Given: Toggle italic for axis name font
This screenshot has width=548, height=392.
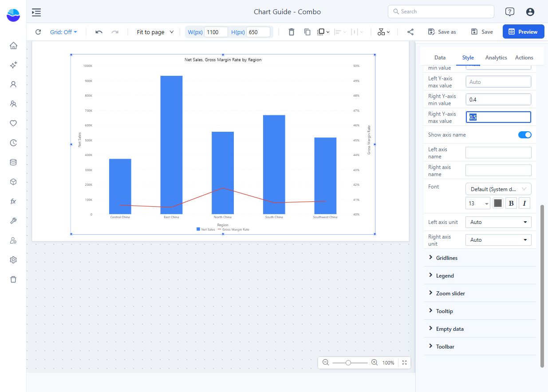Looking at the screenshot, I should tap(524, 203).
